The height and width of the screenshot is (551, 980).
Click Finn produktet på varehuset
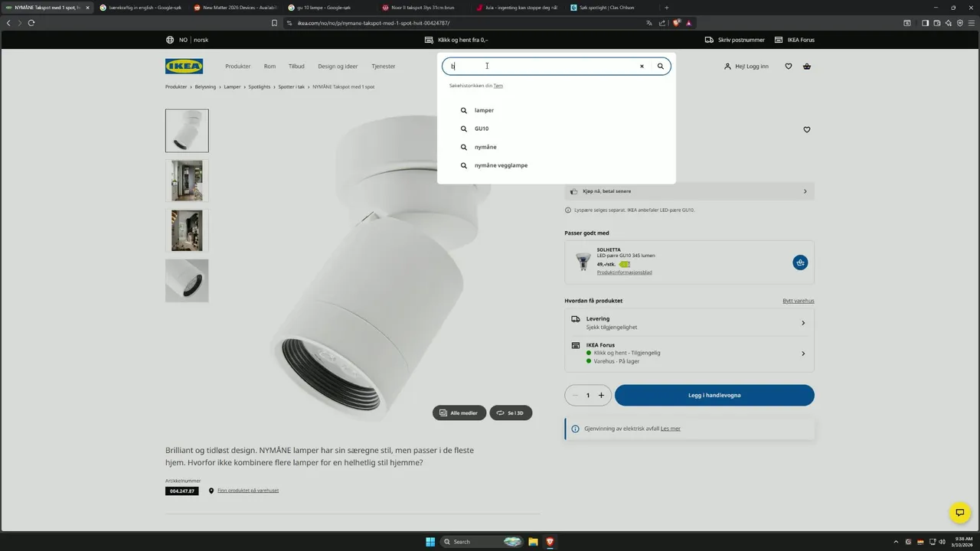tap(248, 491)
